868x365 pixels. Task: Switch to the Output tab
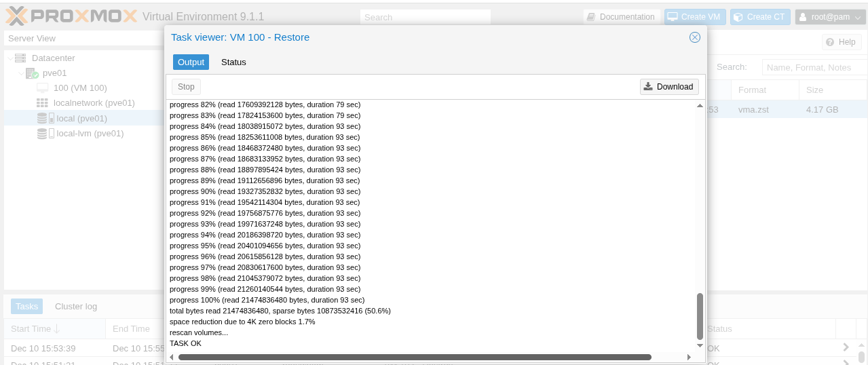(x=191, y=62)
